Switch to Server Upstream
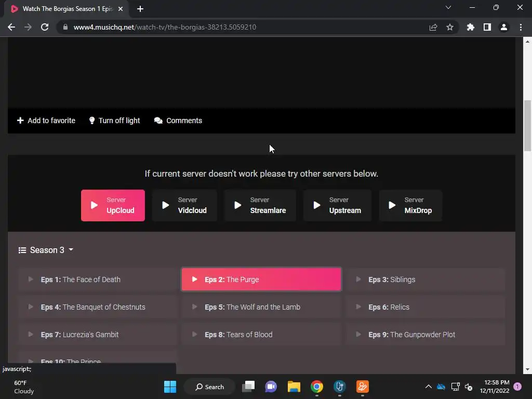 337,205
